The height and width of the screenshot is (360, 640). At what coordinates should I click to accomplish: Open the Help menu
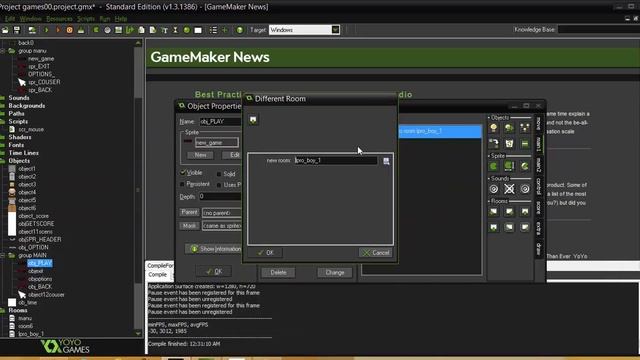(x=120, y=19)
